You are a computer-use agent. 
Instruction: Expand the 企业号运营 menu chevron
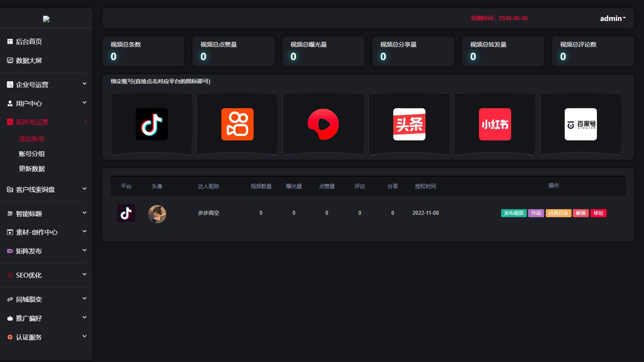coord(85,84)
